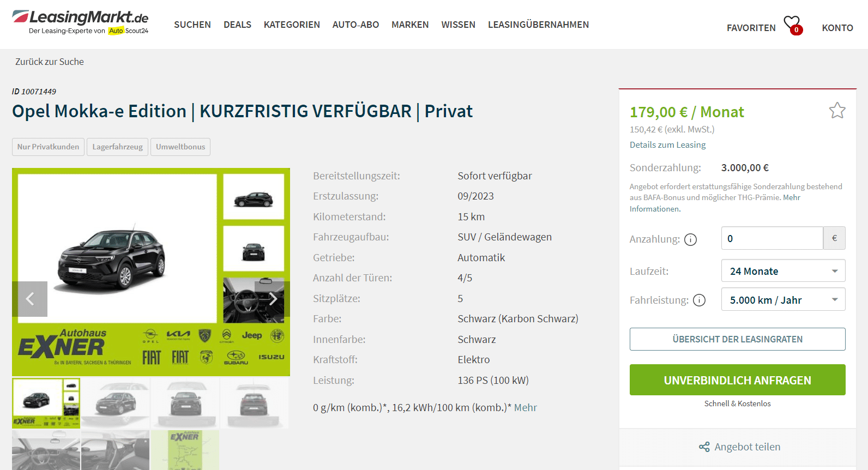Click the Schwarz (Karbon Schwarz) color value
Image resolution: width=868 pixels, height=470 pixels.
(x=518, y=319)
